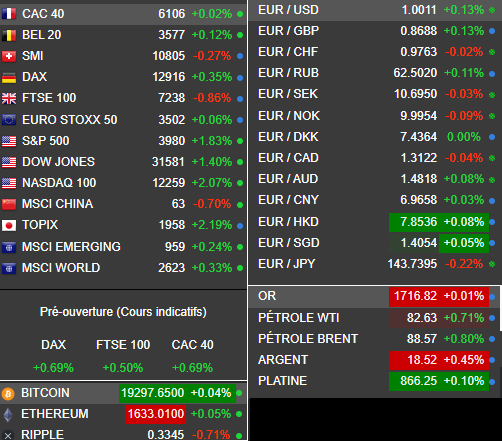Click the gold price 1716.82
The width and height of the screenshot is (502, 441).
pyautogui.click(x=415, y=296)
